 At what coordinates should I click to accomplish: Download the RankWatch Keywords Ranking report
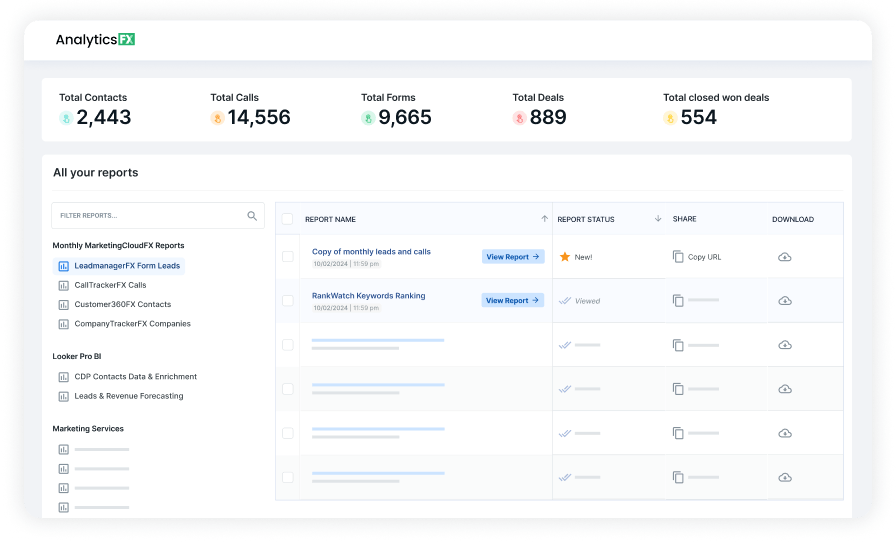coord(785,300)
